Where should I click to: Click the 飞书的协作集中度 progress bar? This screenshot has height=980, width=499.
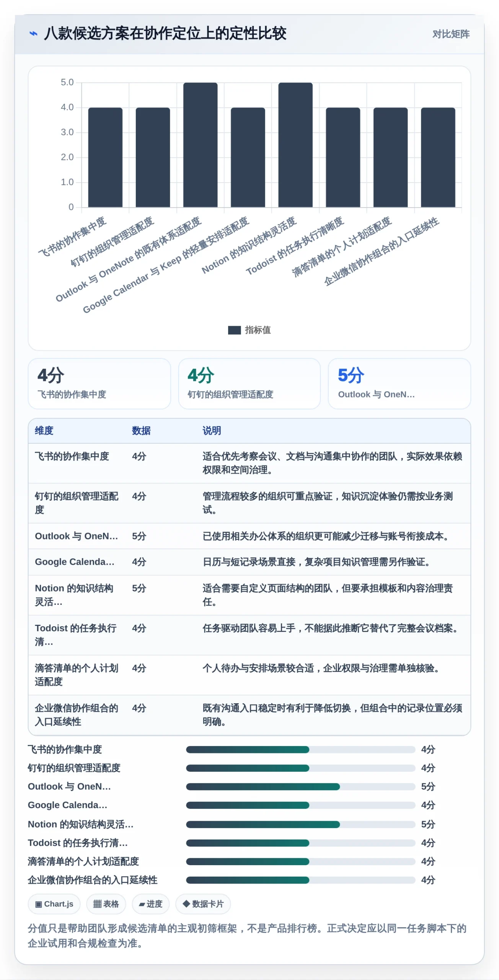point(300,750)
